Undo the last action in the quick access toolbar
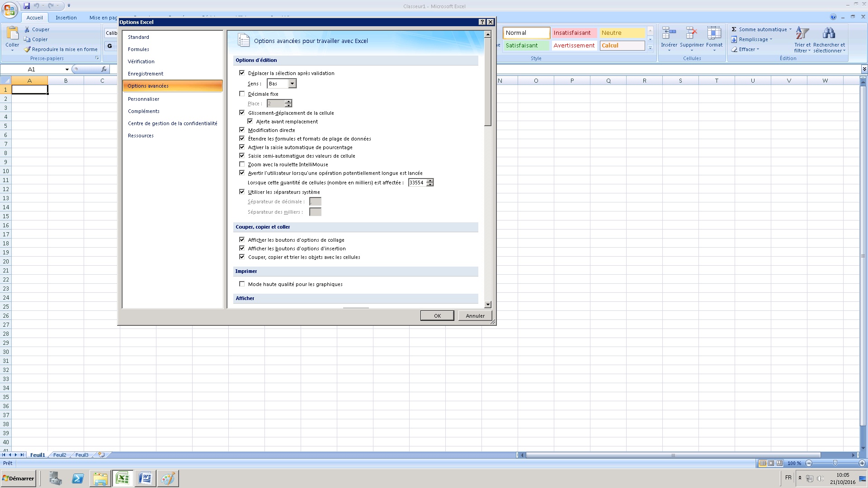This screenshot has width=868, height=488. coord(37,6)
